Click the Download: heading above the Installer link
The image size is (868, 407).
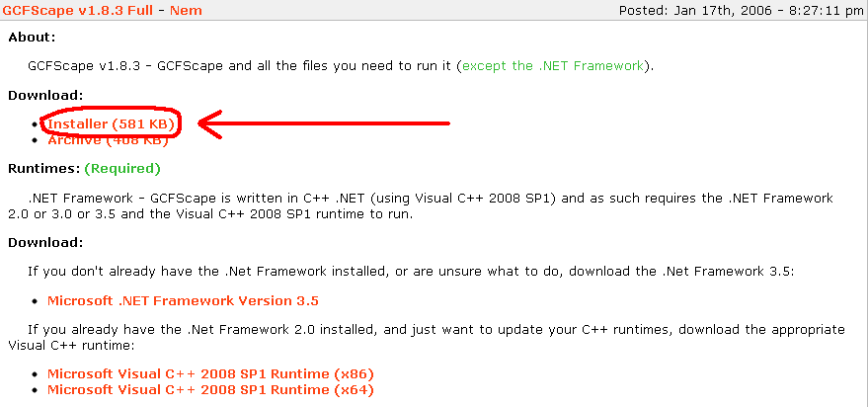pyautogui.click(x=45, y=95)
